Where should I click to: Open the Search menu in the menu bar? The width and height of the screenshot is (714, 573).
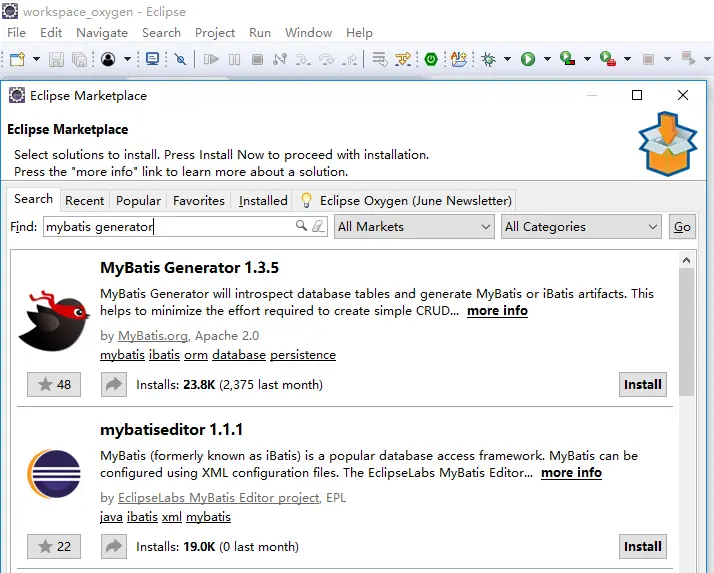(161, 33)
